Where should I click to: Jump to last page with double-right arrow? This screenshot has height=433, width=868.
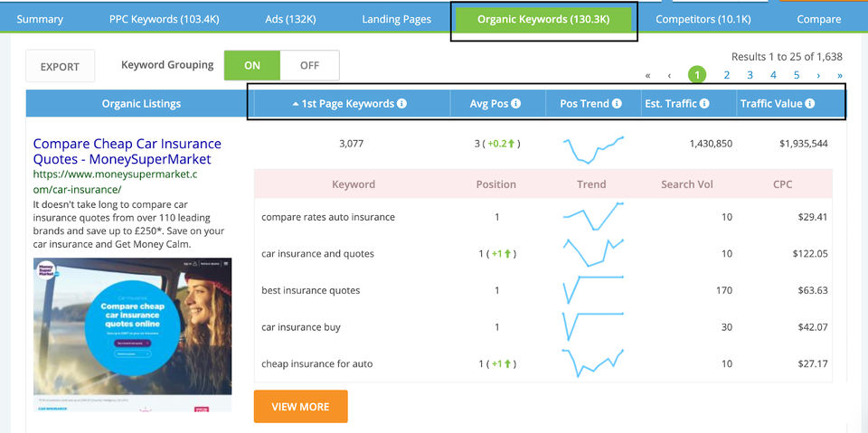pyautogui.click(x=840, y=75)
